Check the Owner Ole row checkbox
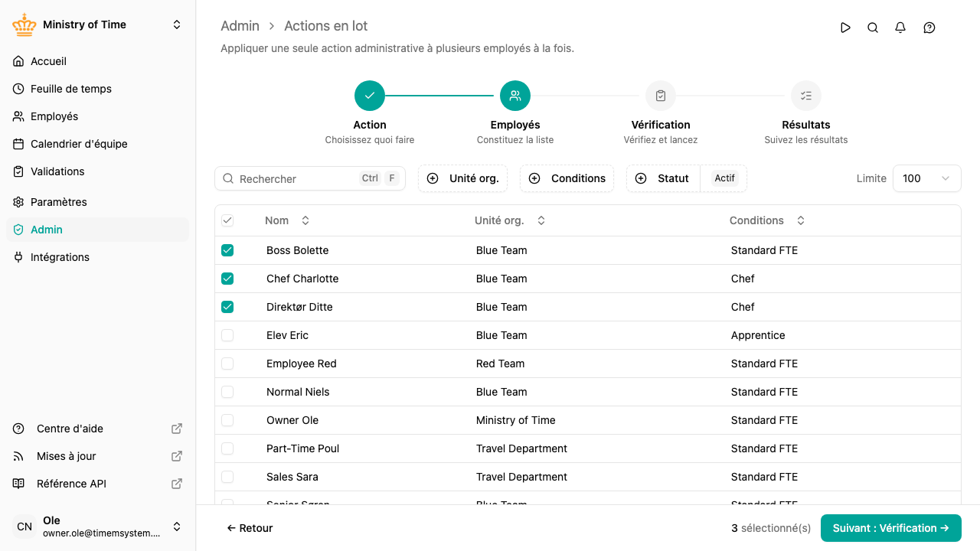Screen dimensions: 980x551 point(227,420)
